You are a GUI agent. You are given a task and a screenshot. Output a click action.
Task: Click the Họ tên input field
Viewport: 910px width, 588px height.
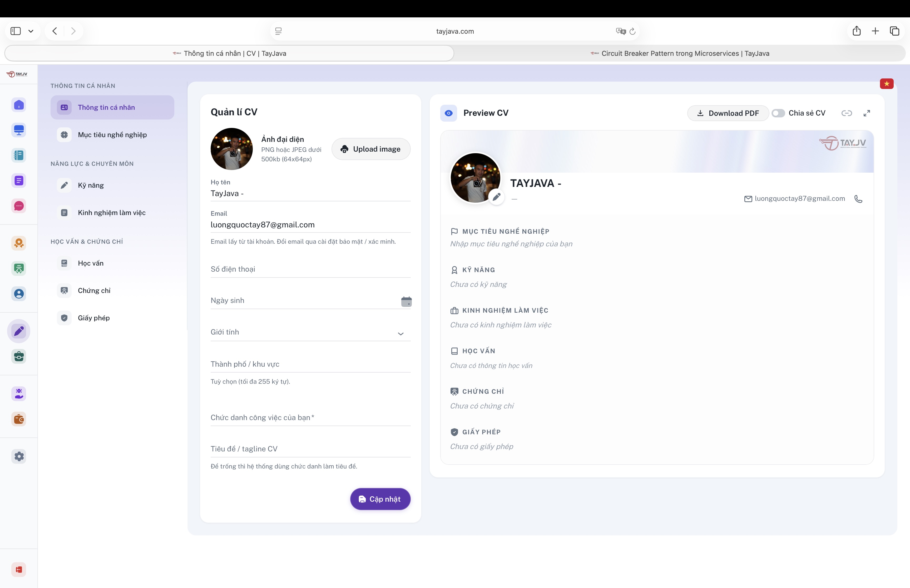click(310, 193)
